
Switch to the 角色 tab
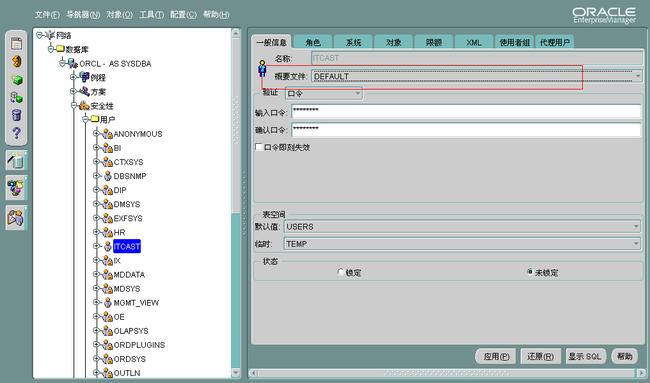(313, 42)
